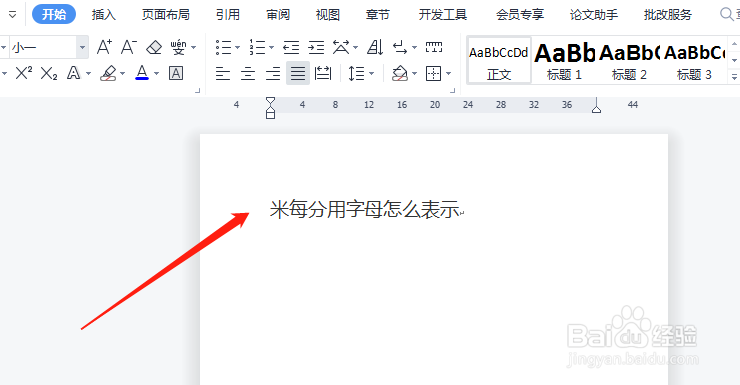
Task: Clear formatting with the eraser icon
Action: coord(154,47)
